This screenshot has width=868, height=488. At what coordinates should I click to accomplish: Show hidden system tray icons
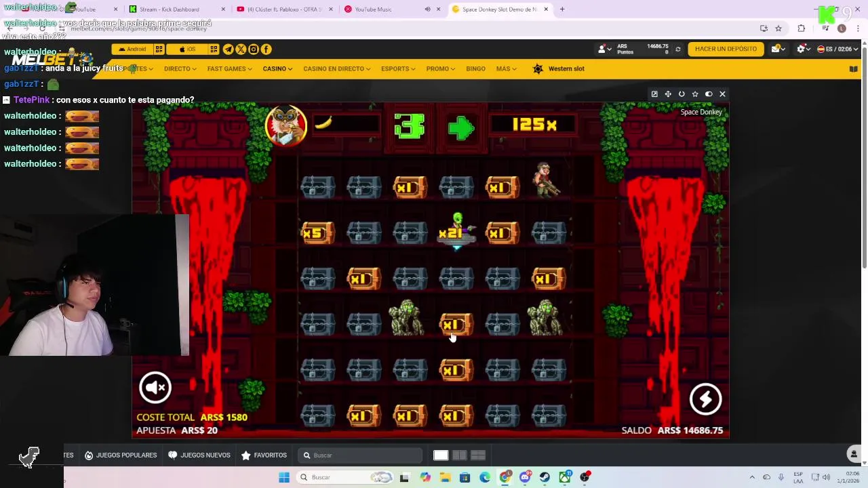tap(752, 477)
